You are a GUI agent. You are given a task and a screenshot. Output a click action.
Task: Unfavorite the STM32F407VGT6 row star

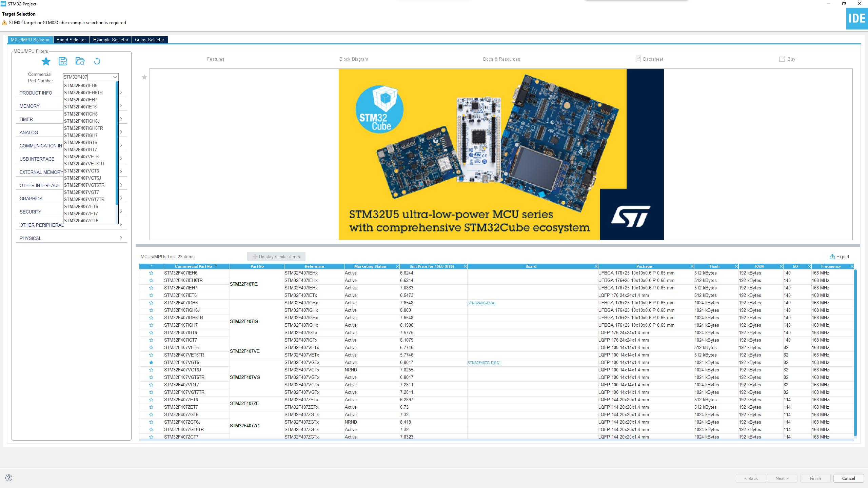pyautogui.click(x=151, y=363)
